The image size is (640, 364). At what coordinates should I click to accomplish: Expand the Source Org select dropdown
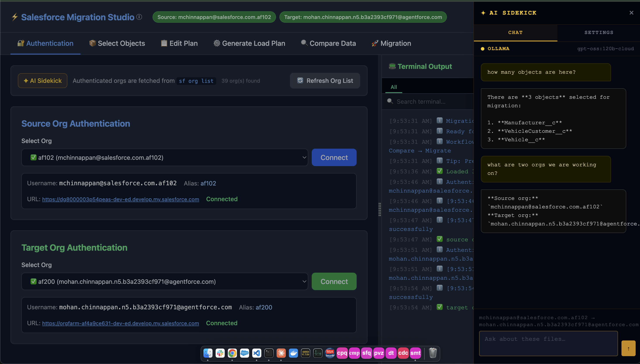coord(165,158)
